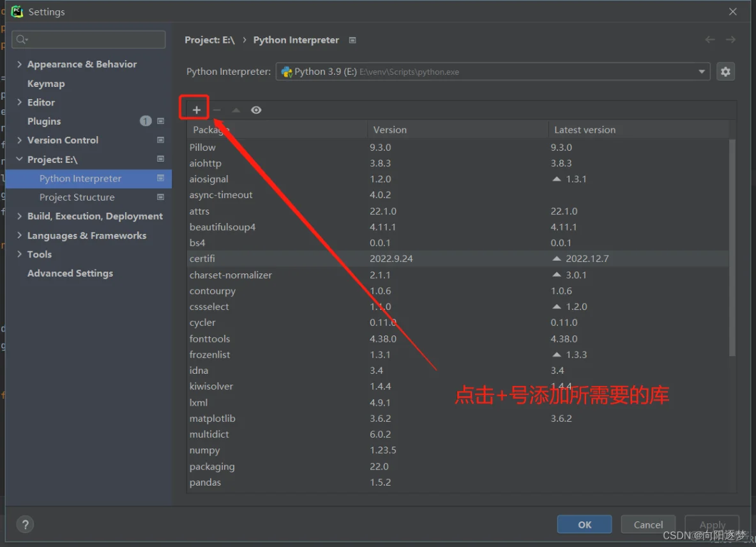The height and width of the screenshot is (547, 756).
Task: Click the Cancel button
Action: 648,525
